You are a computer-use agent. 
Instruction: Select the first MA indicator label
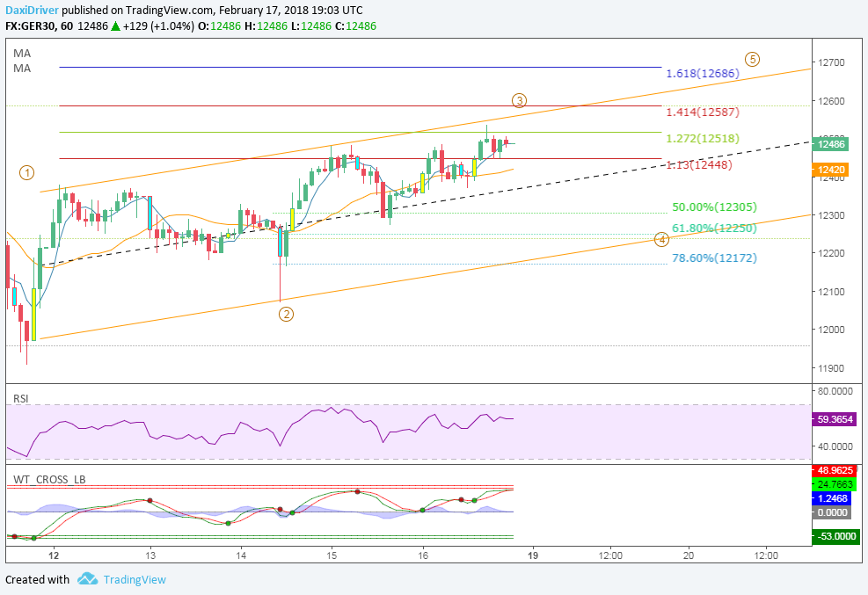tap(22, 54)
